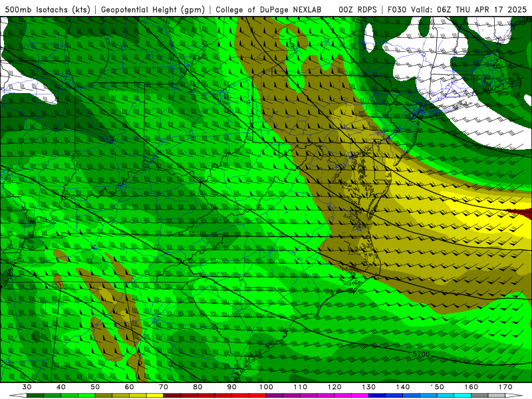
Task: Click the right white arrow end of color bar
Action: (513, 396)
